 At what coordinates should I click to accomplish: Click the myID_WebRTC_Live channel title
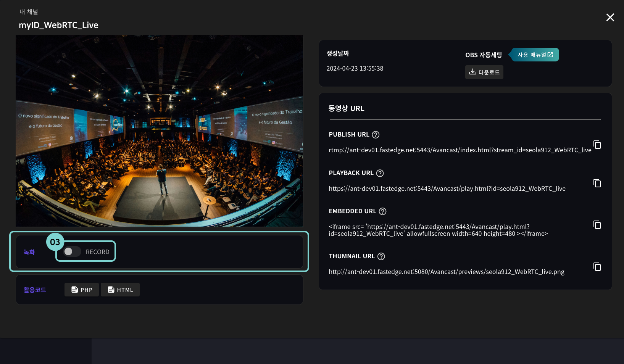58,25
